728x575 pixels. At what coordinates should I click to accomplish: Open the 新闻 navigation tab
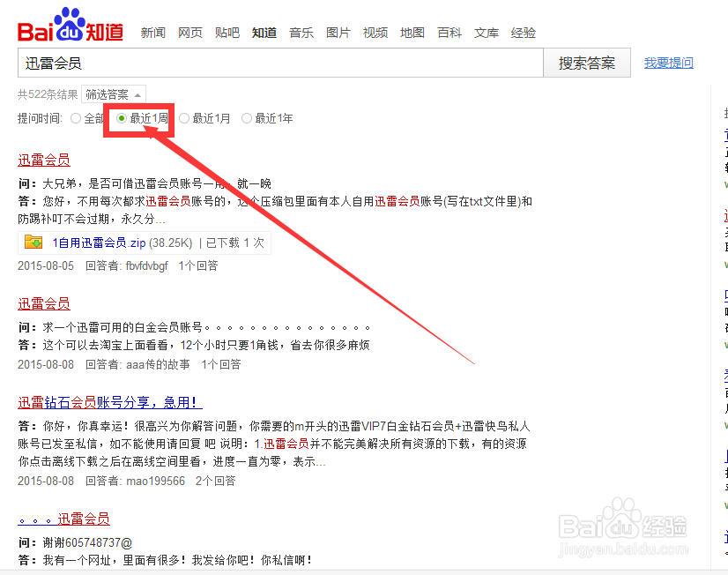coord(153,33)
